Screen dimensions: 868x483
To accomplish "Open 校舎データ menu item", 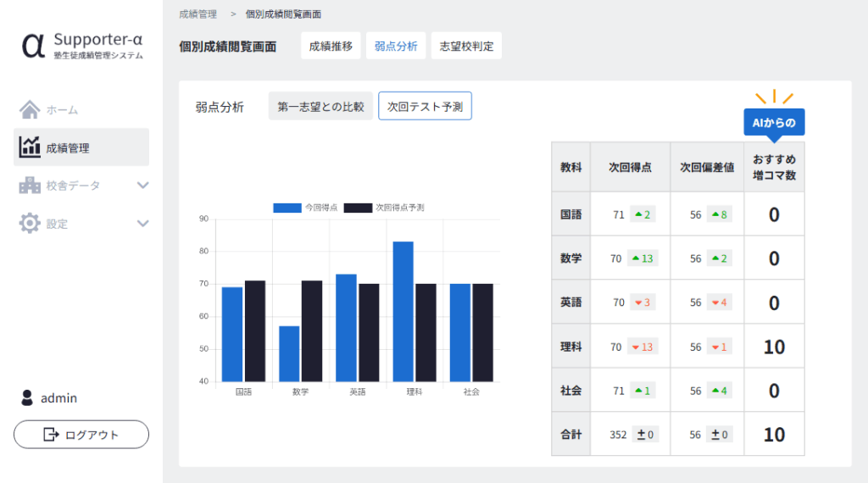I will pyautogui.click(x=81, y=186).
